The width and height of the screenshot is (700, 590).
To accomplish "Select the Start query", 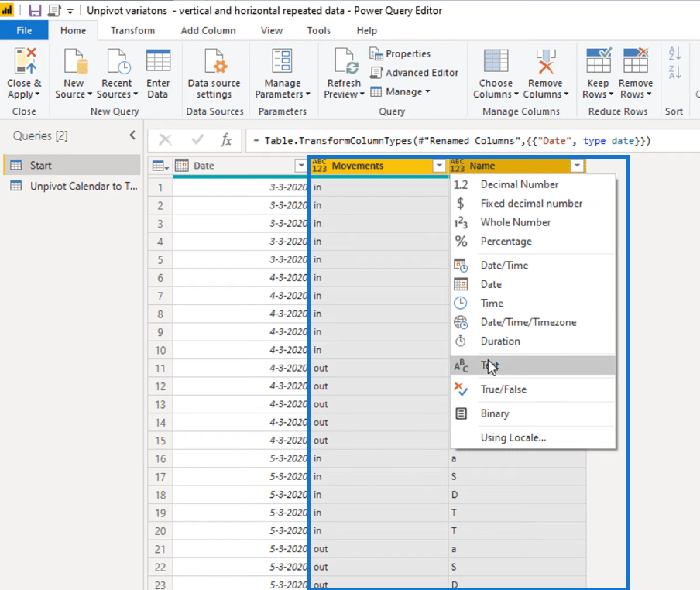I will coord(72,165).
